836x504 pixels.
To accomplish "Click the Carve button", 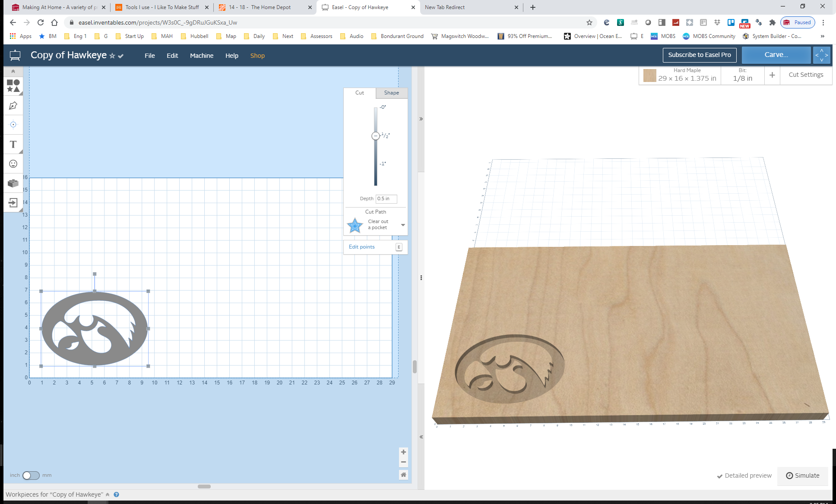I will tap(776, 54).
